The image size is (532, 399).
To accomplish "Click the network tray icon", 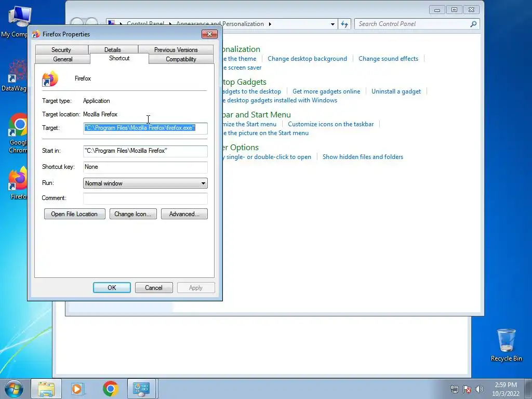I will [454, 389].
